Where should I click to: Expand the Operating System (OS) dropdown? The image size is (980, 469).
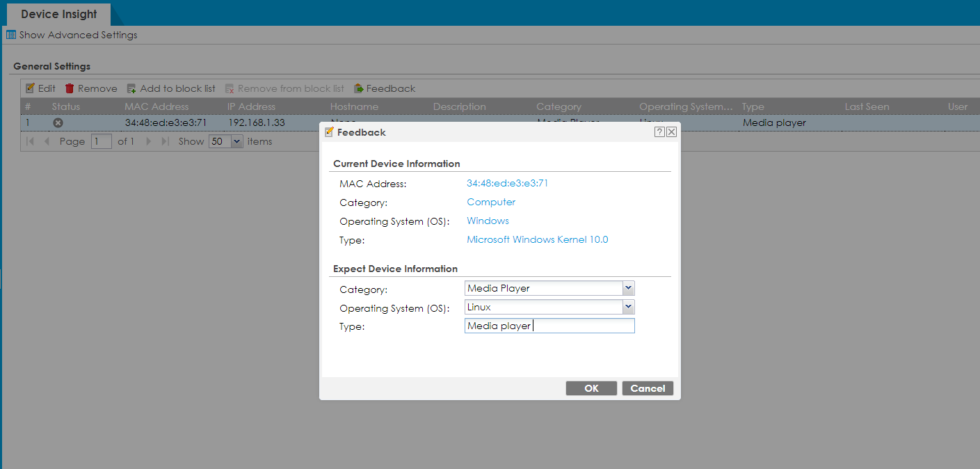click(628, 307)
